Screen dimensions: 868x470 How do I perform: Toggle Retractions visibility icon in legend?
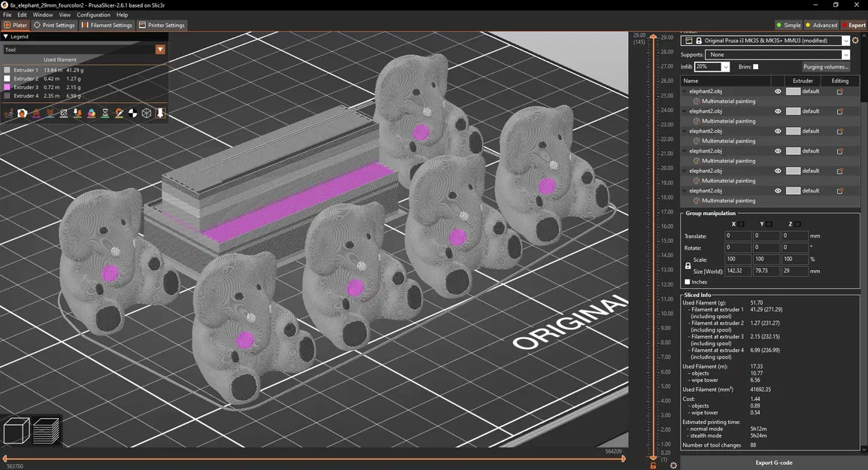pos(36,113)
